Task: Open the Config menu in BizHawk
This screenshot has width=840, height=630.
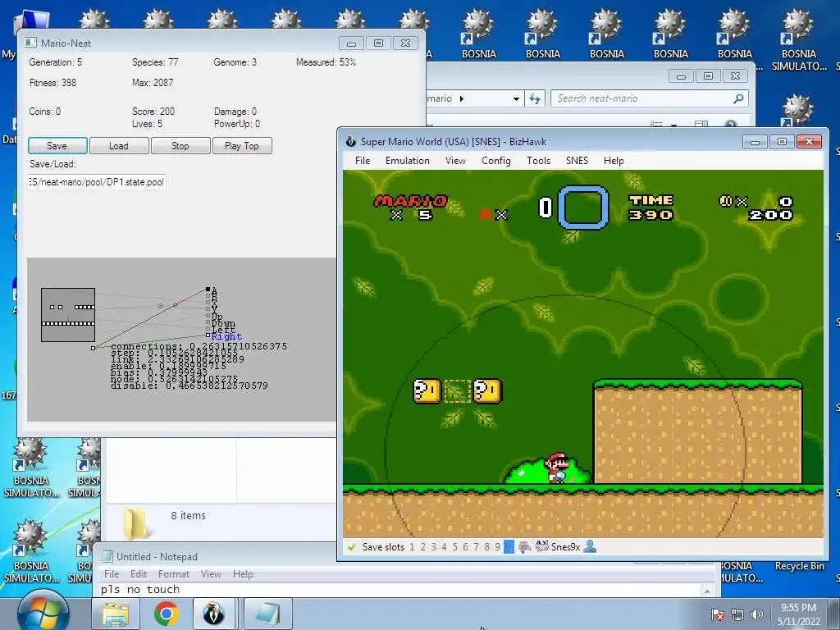Action: tap(496, 161)
